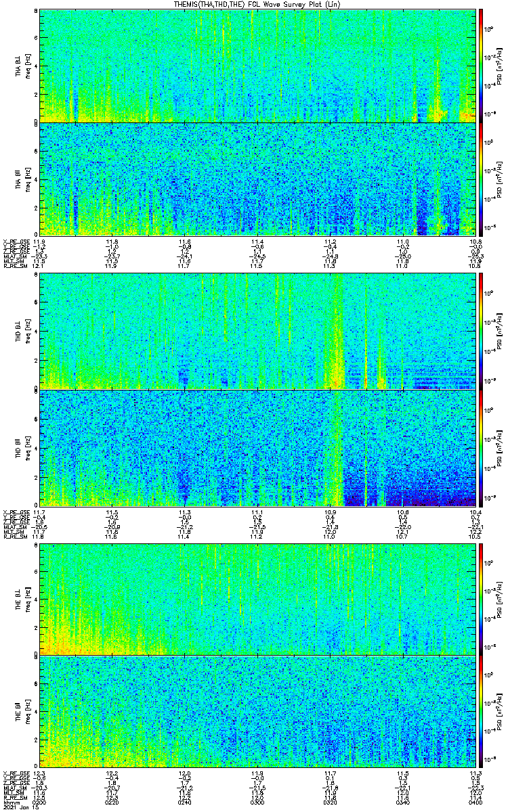Viewport: 508px width, 812px height.
Task: Click the THA B-perpendicular PSD color bar
Action: [x=481, y=66]
